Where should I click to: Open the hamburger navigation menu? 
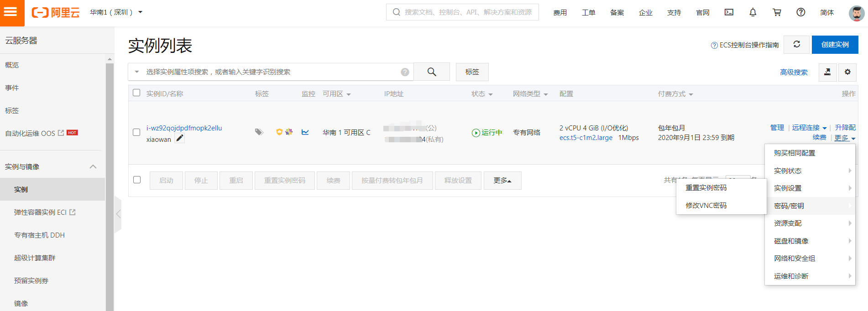click(x=11, y=12)
